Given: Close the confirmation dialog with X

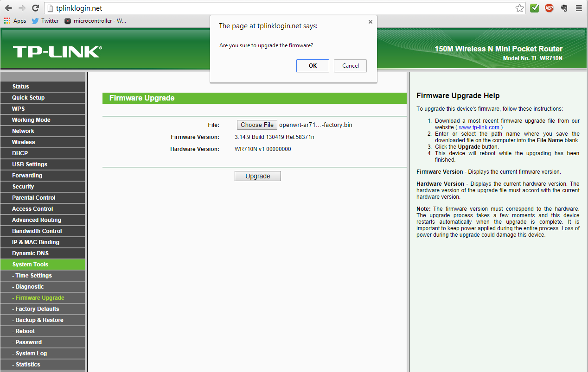Looking at the screenshot, I should (370, 22).
